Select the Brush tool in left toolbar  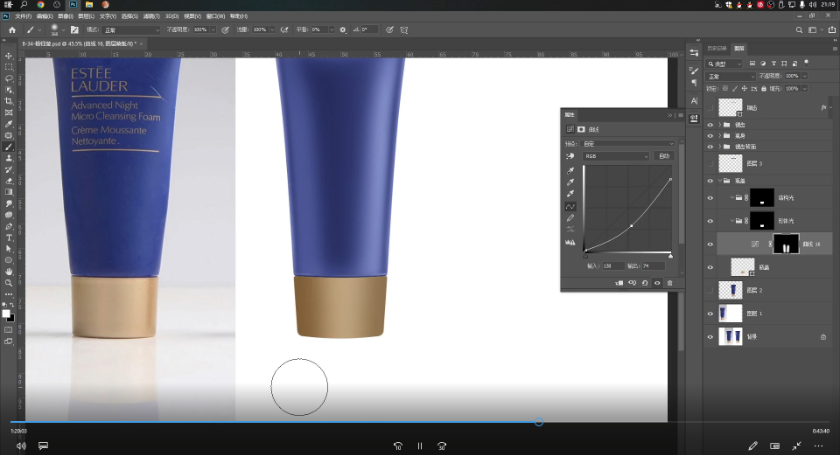[9, 147]
